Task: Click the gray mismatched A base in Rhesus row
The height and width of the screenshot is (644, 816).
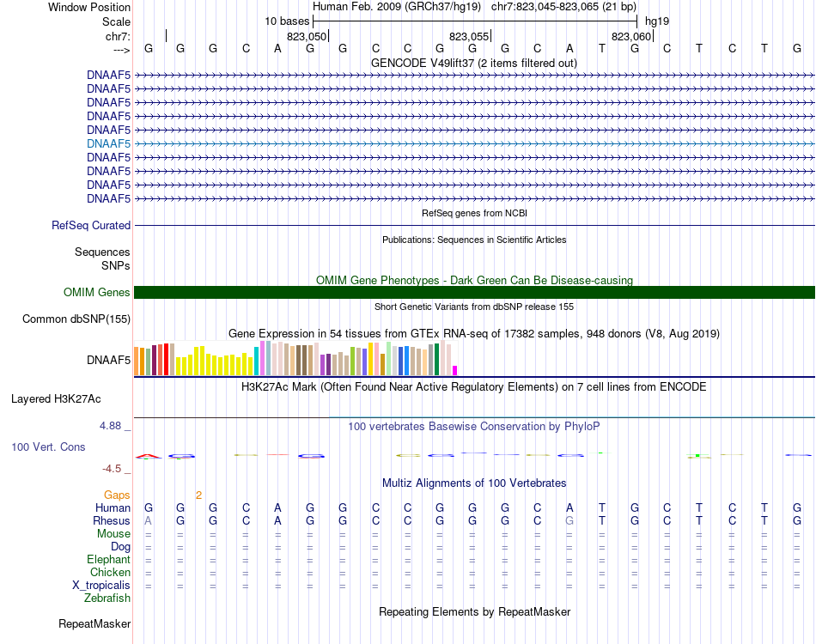Action: point(149,520)
